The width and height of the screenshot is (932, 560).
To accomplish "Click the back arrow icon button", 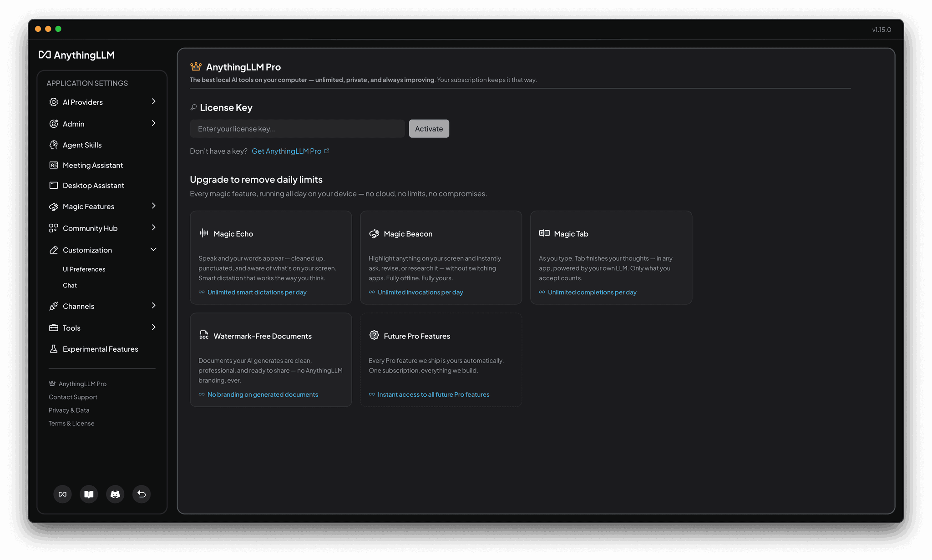I will [142, 494].
